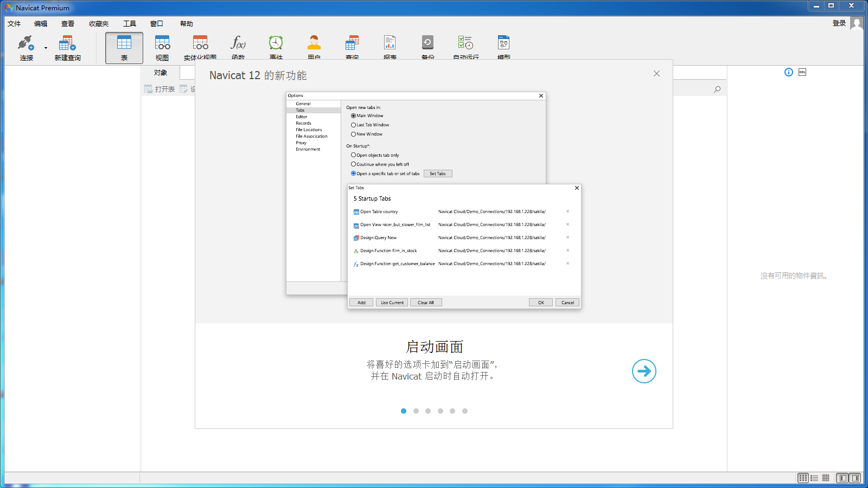Open the 查看 menu

(x=68, y=23)
